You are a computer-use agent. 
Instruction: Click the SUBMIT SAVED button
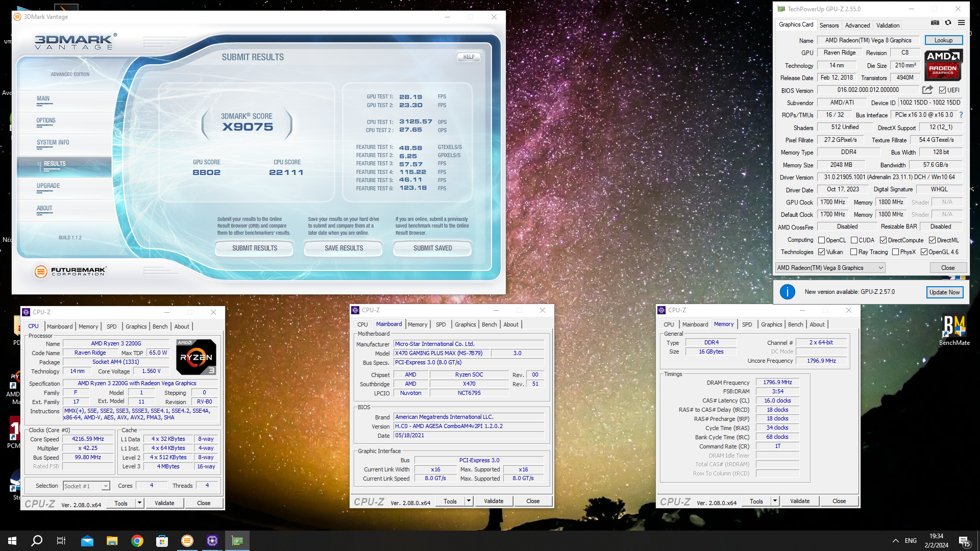pos(433,248)
